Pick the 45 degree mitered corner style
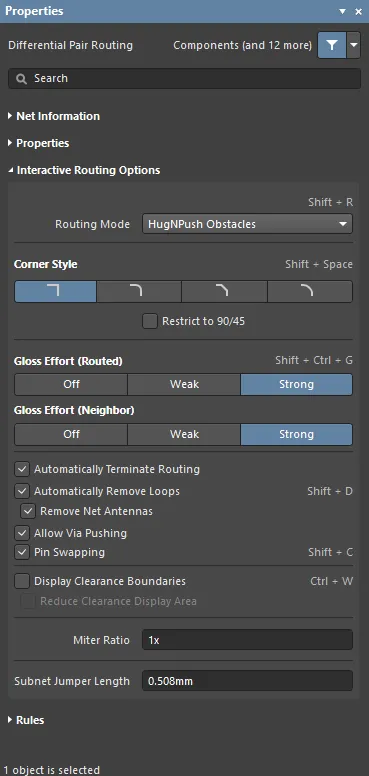Viewport: 369px width, 776px height. click(x=225, y=291)
